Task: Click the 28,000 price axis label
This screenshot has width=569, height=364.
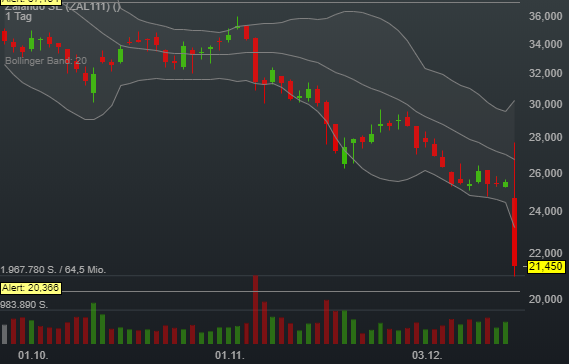Action: [x=545, y=137]
